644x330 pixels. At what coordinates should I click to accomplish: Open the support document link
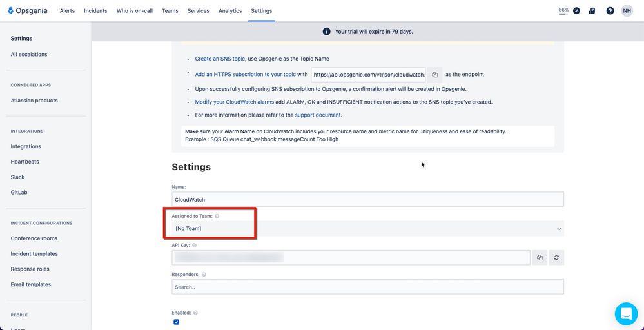(x=318, y=115)
